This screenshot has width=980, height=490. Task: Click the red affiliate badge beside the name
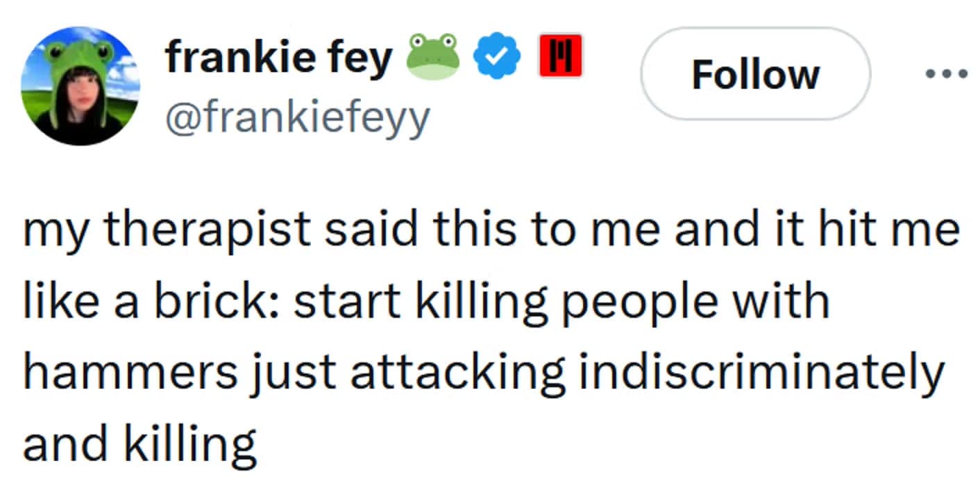(560, 56)
